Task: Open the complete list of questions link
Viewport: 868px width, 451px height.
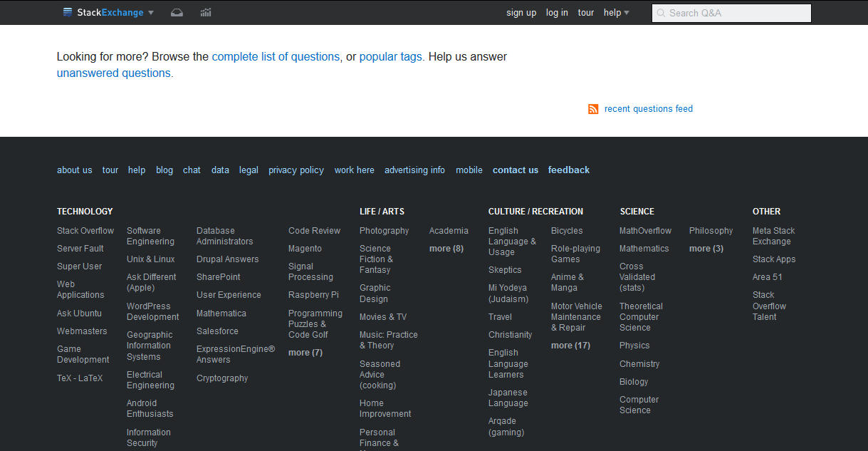Action: pyautogui.click(x=276, y=56)
